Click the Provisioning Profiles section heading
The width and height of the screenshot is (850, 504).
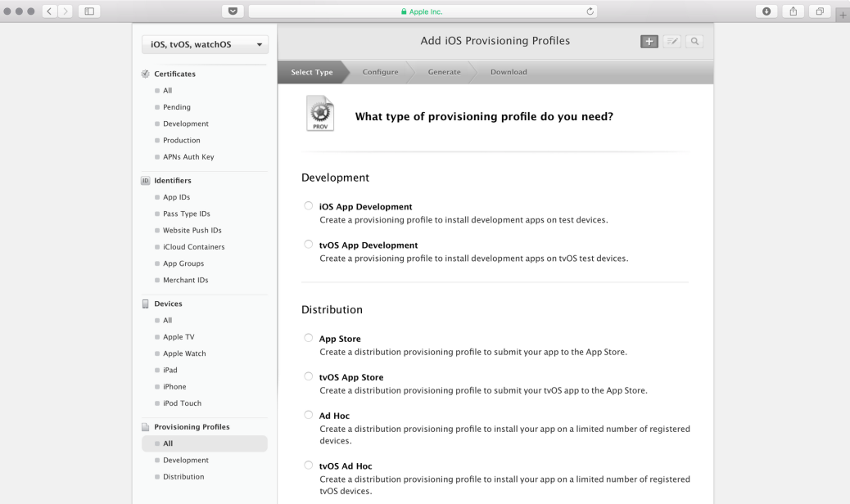click(x=192, y=426)
